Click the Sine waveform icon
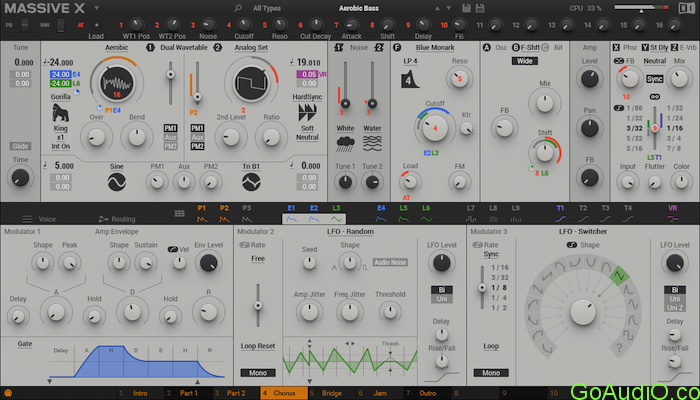 [x=117, y=182]
